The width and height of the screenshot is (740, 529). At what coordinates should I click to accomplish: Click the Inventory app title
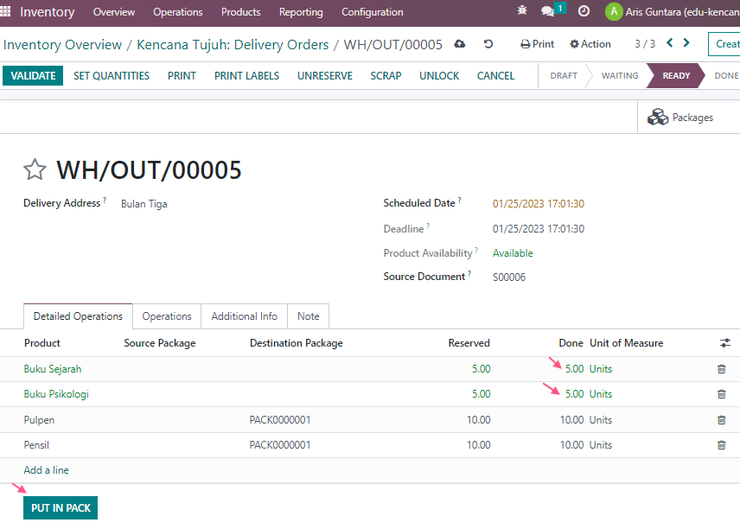tap(47, 12)
